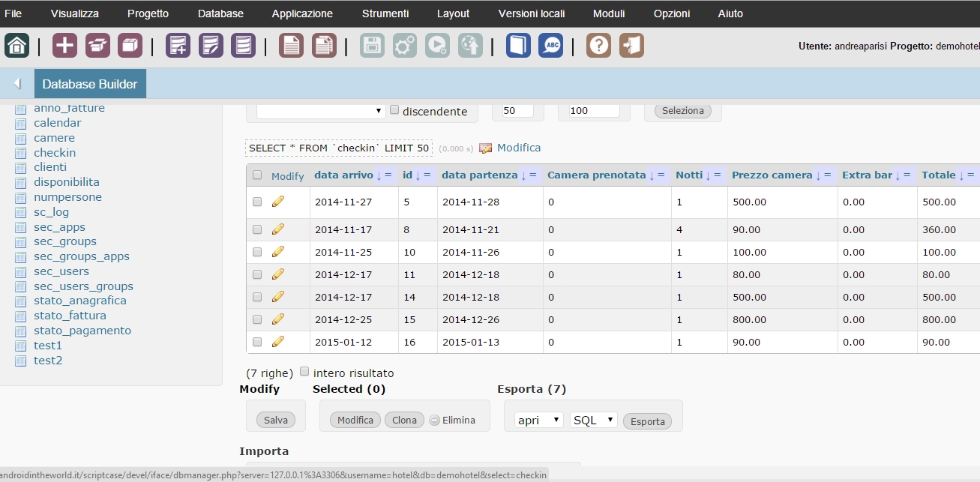Check the row checkbox for id 5

click(x=257, y=202)
